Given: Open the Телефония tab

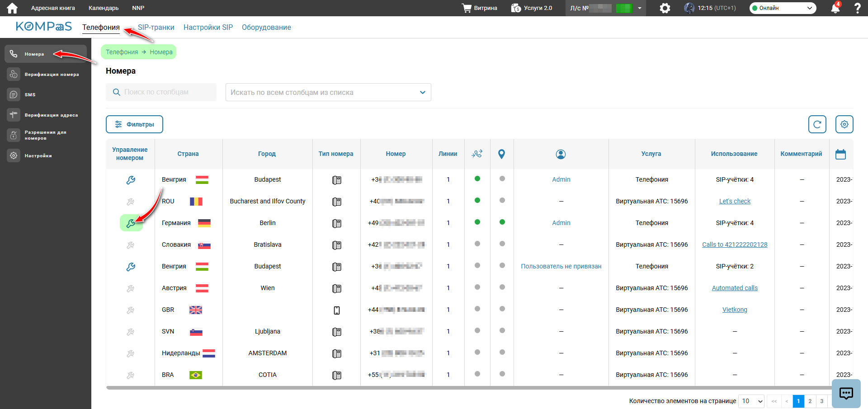Looking at the screenshot, I should (x=101, y=28).
